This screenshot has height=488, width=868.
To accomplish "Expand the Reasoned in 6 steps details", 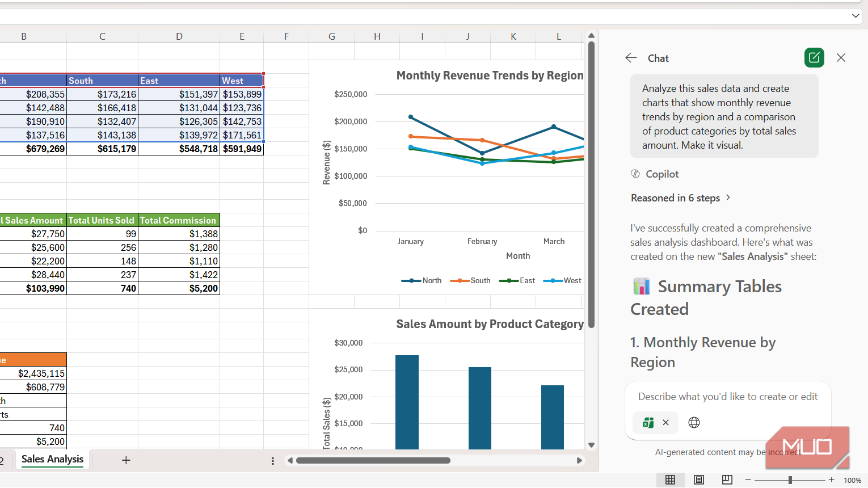I will pos(681,198).
